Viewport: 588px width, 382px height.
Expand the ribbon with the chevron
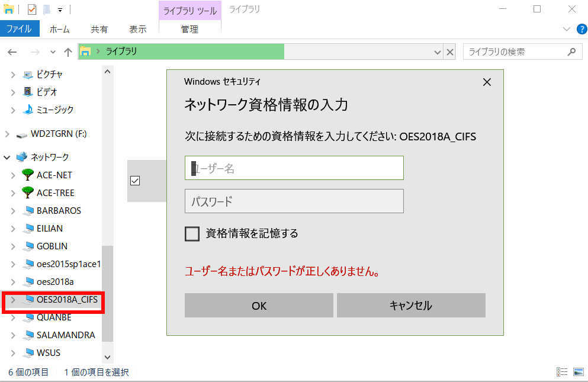pyautogui.click(x=567, y=29)
